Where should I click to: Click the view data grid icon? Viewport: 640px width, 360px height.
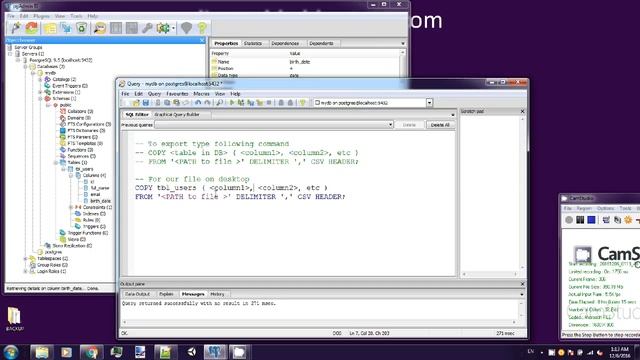tap(116, 28)
